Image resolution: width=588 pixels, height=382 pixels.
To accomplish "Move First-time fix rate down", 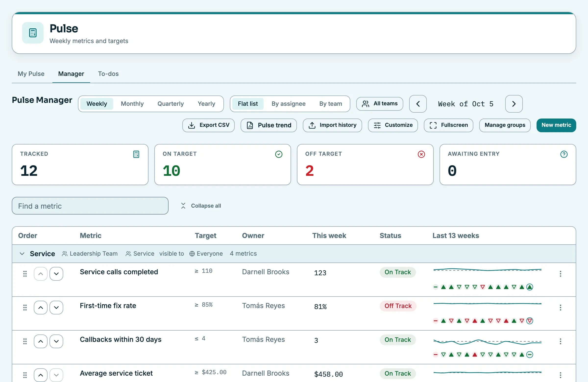I will [56, 307].
